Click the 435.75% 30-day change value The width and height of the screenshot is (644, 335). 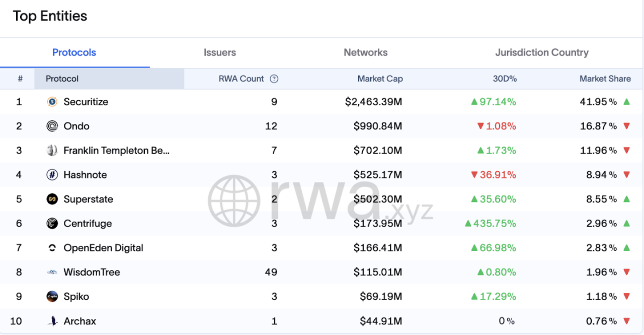pos(491,223)
